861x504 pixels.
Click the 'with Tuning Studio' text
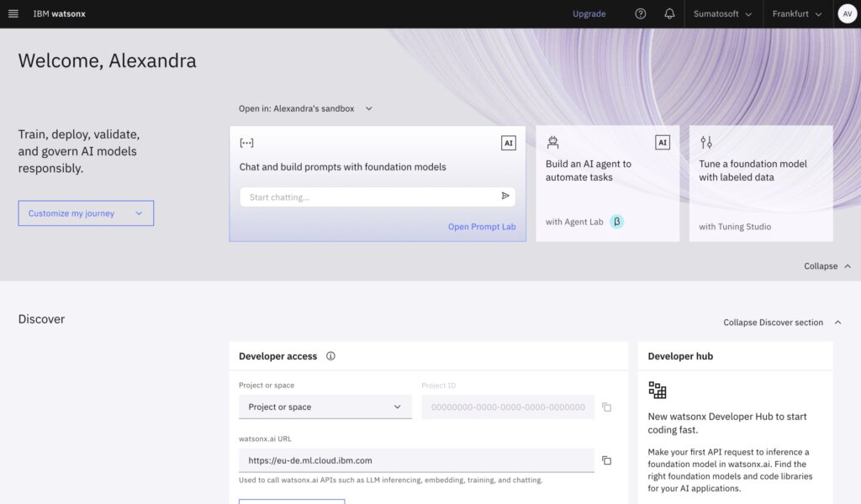[735, 227]
